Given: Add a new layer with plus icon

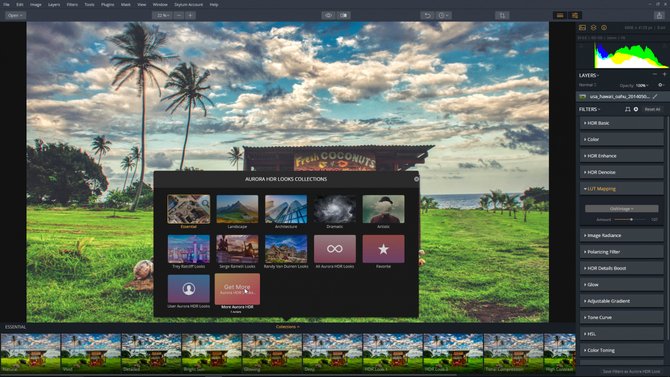Looking at the screenshot, I should (664, 74).
